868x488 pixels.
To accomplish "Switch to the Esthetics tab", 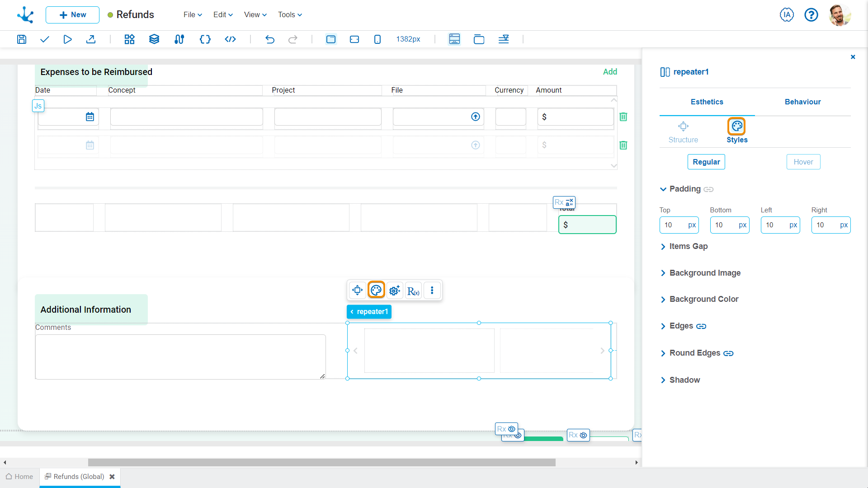I will click(x=706, y=102).
